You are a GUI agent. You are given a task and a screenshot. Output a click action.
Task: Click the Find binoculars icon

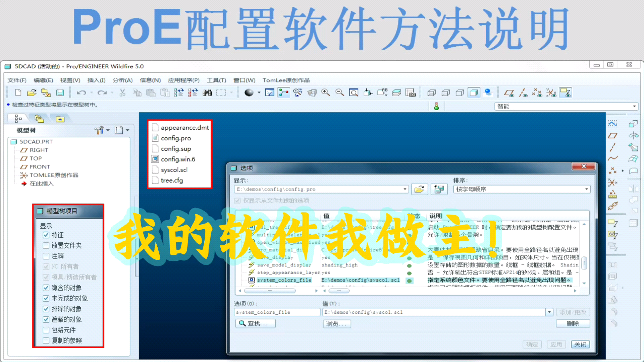(x=207, y=93)
